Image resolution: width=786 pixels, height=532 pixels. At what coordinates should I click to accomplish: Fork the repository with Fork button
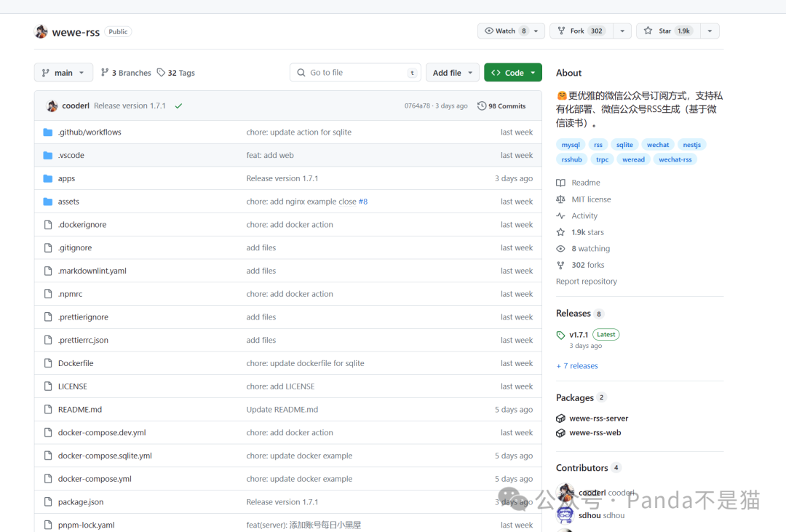tap(581, 31)
